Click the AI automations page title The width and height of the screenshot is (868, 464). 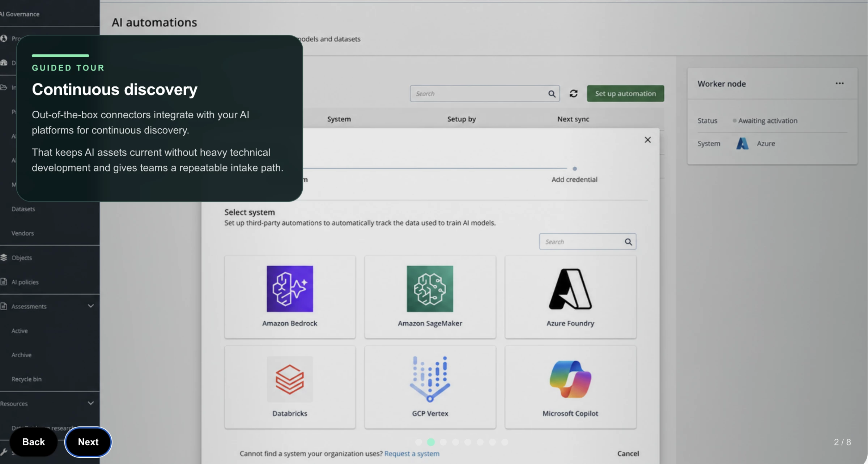pyautogui.click(x=154, y=22)
